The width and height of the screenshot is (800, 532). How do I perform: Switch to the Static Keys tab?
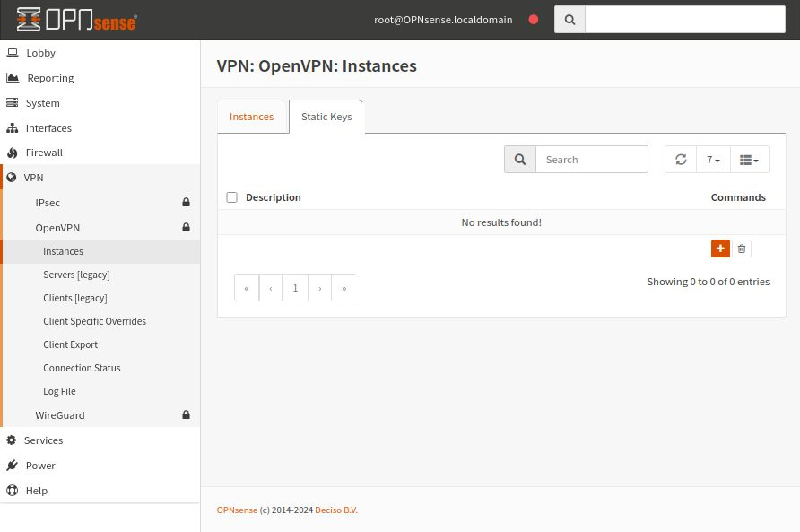click(x=326, y=116)
